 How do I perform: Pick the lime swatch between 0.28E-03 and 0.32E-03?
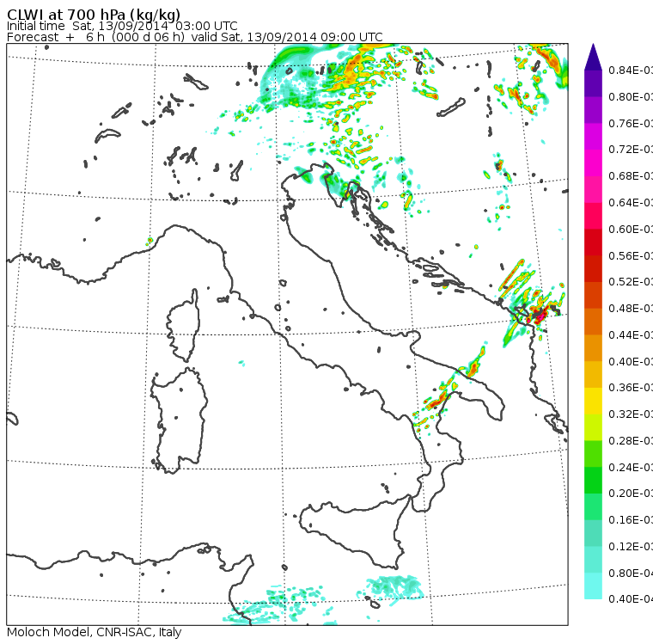pyautogui.click(x=593, y=427)
